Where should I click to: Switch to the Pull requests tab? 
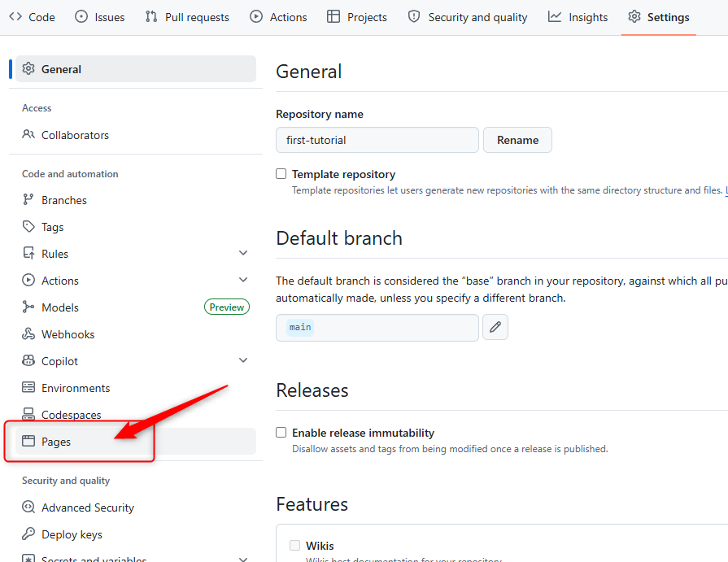point(187,17)
